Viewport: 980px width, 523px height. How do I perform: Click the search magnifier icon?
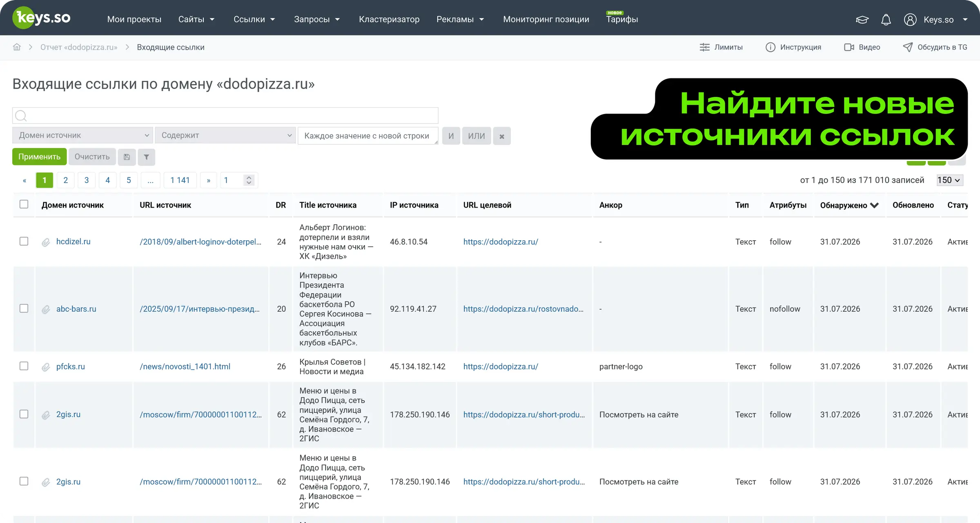tap(21, 116)
